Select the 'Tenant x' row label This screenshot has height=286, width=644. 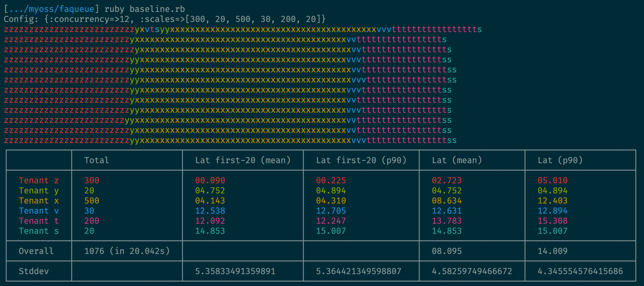tap(39, 201)
